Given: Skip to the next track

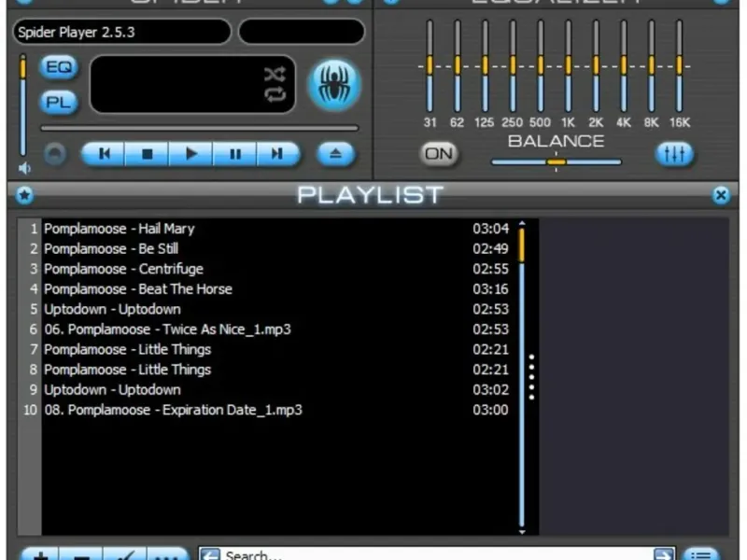Looking at the screenshot, I should click(x=277, y=154).
